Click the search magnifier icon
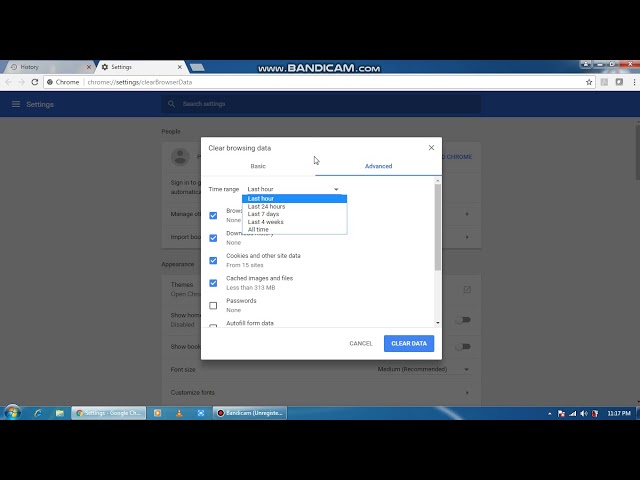Image resolution: width=640 pixels, height=480 pixels. (171, 104)
